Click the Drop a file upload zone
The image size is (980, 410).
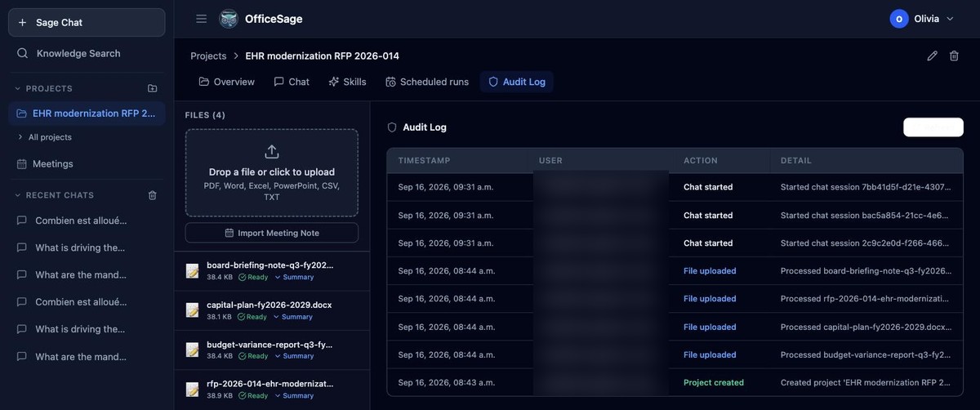[272, 172]
